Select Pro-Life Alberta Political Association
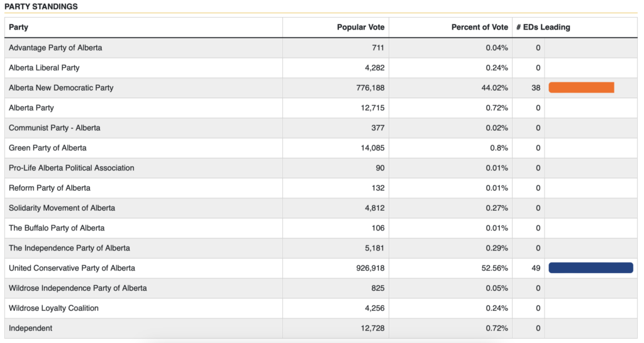Image resolution: width=644 pixels, height=343 pixels. click(x=72, y=167)
